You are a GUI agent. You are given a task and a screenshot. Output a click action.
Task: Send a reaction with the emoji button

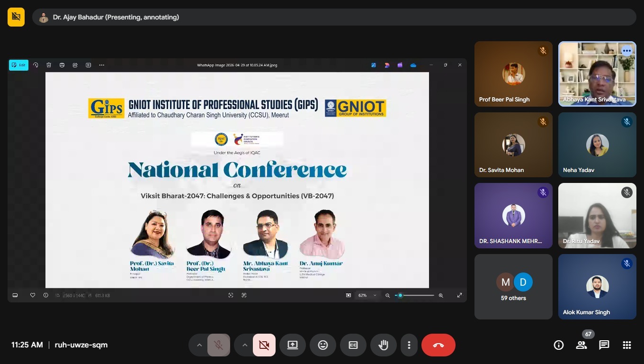click(x=323, y=345)
